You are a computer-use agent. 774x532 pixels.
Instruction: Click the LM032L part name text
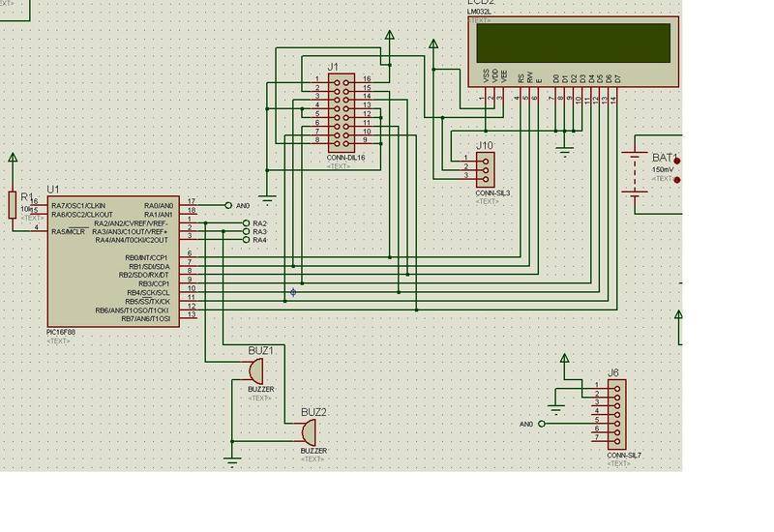pyautogui.click(x=479, y=12)
